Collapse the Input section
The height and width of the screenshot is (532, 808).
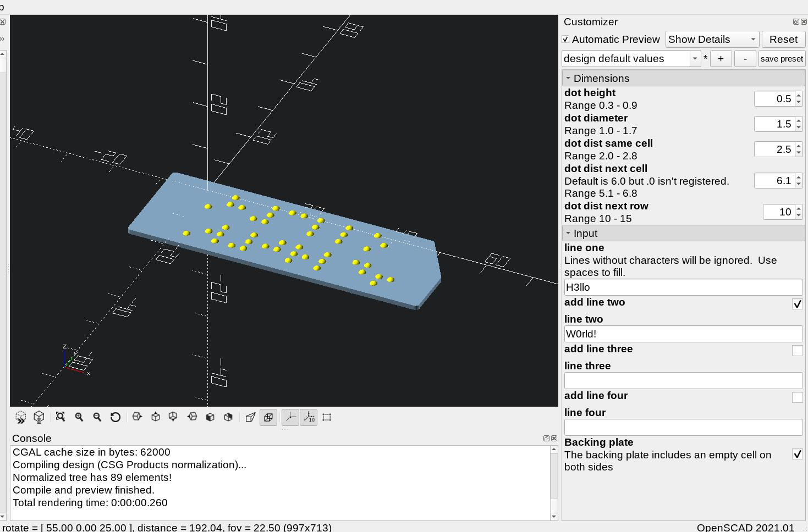tap(568, 233)
